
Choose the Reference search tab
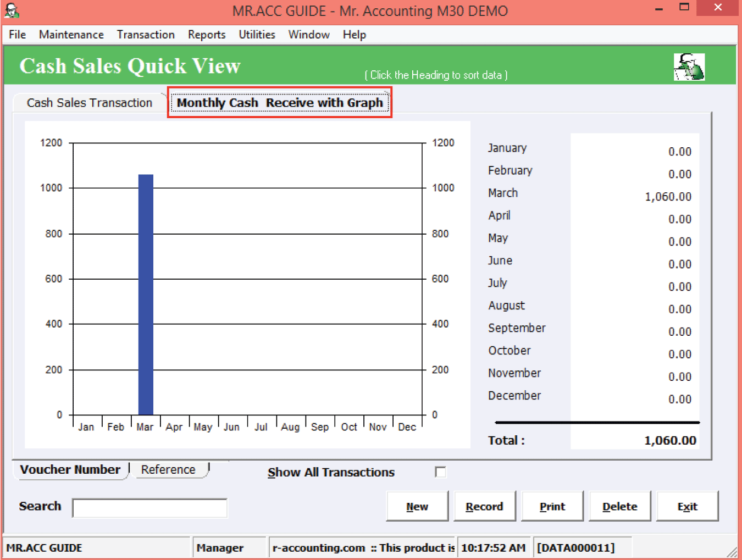tap(168, 470)
